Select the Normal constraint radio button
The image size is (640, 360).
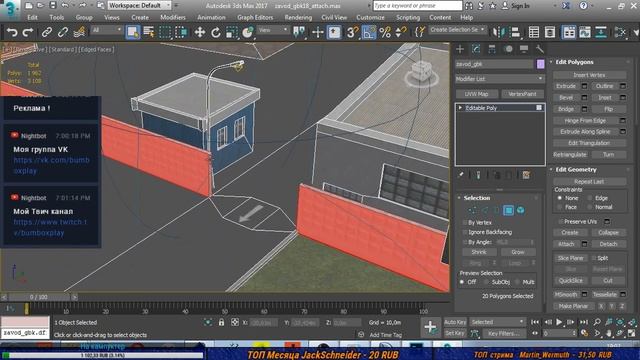pos(590,207)
